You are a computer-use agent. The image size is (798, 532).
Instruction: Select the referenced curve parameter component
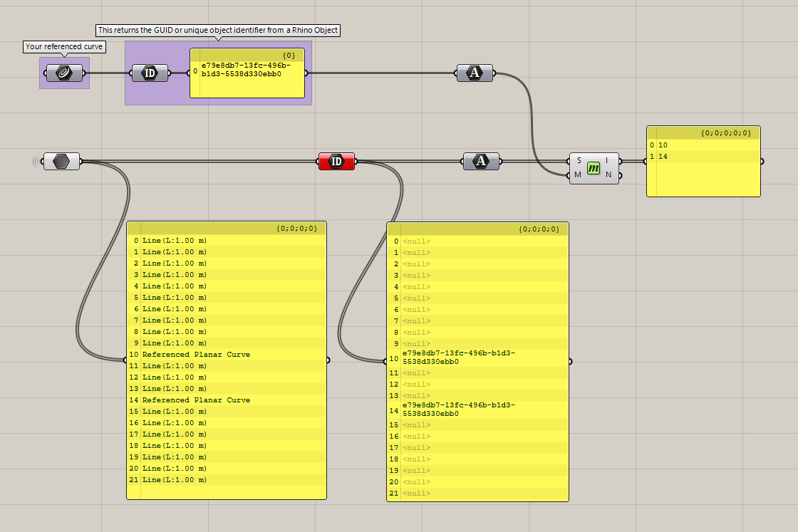click(x=64, y=73)
